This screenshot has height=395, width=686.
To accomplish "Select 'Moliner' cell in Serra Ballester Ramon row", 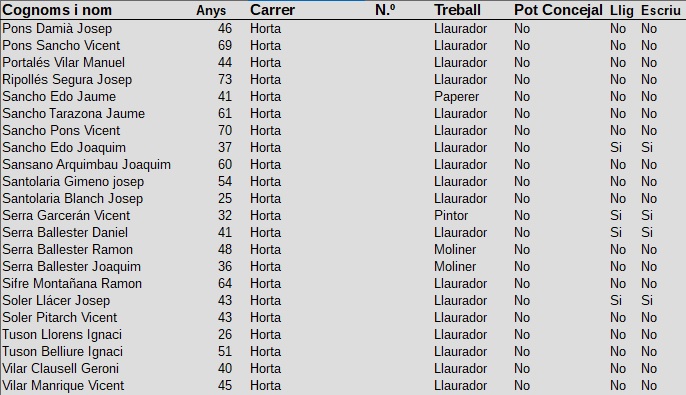I will [455, 250].
